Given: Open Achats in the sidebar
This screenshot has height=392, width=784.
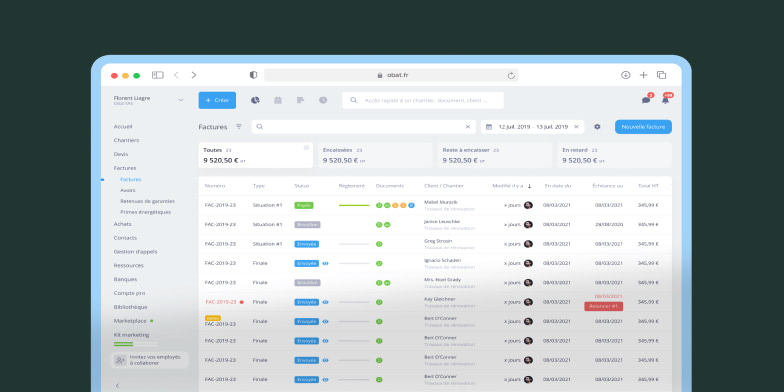Looking at the screenshot, I should click(122, 224).
